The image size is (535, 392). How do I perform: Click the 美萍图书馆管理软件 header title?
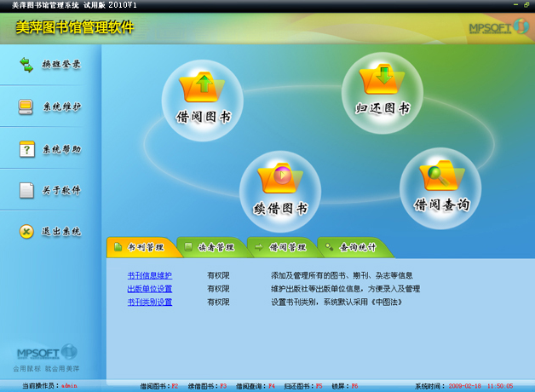(x=75, y=27)
